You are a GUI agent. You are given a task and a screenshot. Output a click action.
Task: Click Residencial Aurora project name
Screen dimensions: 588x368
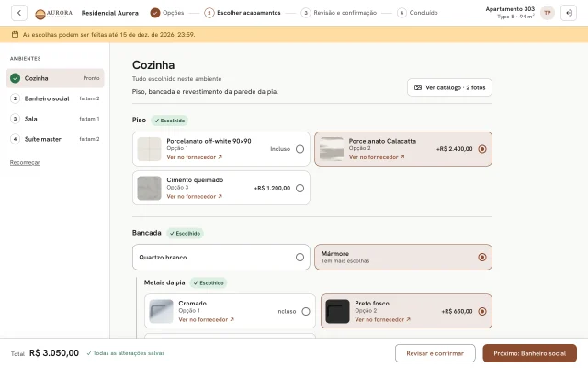pyautogui.click(x=110, y=13)
